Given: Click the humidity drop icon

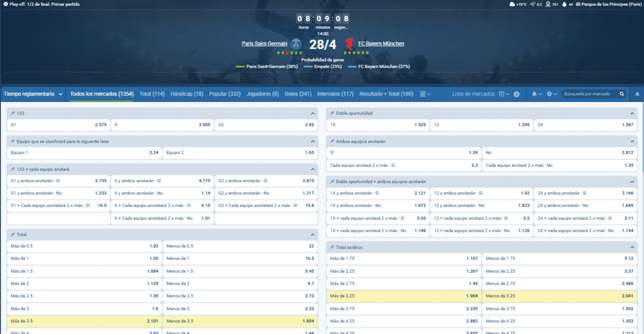Looking at the screenshot, I should tap(564, 4).
